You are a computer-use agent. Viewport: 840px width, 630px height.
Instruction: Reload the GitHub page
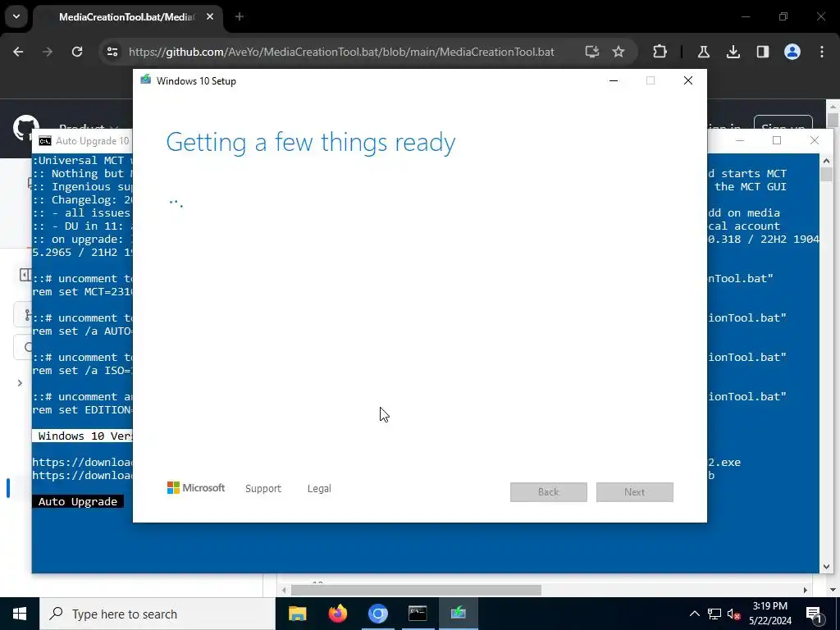(77, 52)
